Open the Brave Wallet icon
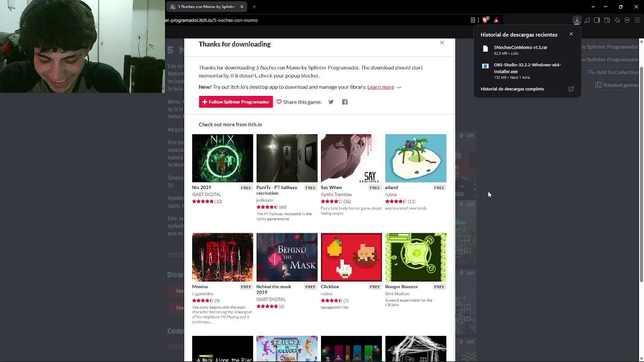Viewport: 644px width, 362px height. pyautogui.click(x=607, y=20)
